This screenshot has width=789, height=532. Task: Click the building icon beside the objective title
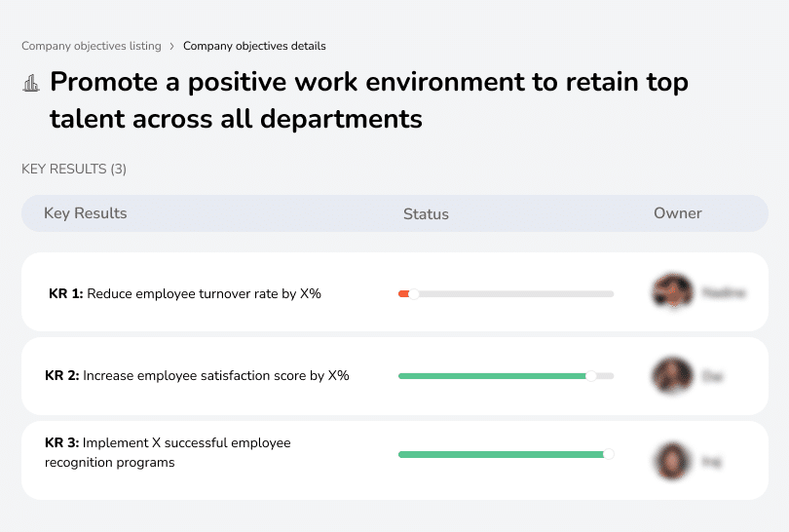tap(31, 83)
